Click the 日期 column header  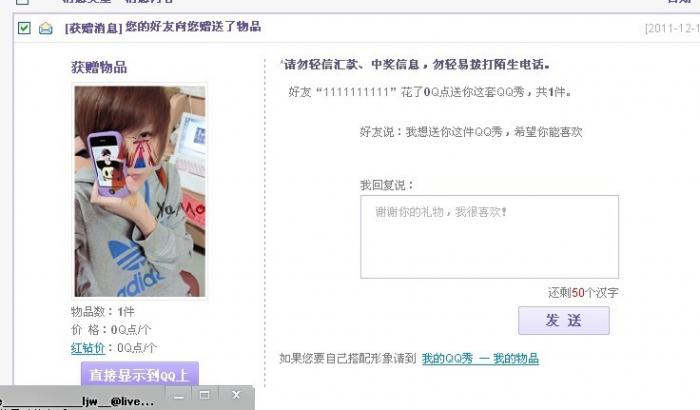[x=679, y=1]
